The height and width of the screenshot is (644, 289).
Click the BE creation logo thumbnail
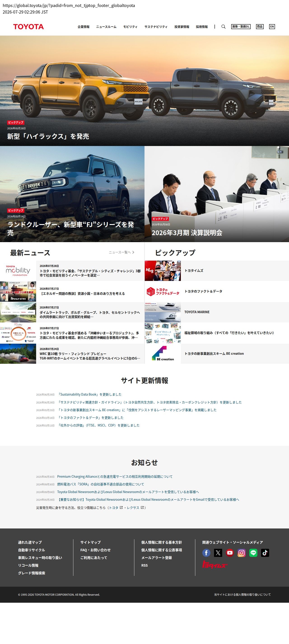point(163,354)
